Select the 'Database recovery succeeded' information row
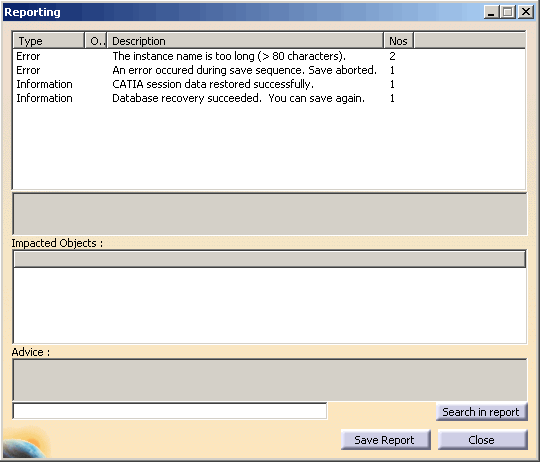Viewport: 540px width, 462px height. point(269,98)
